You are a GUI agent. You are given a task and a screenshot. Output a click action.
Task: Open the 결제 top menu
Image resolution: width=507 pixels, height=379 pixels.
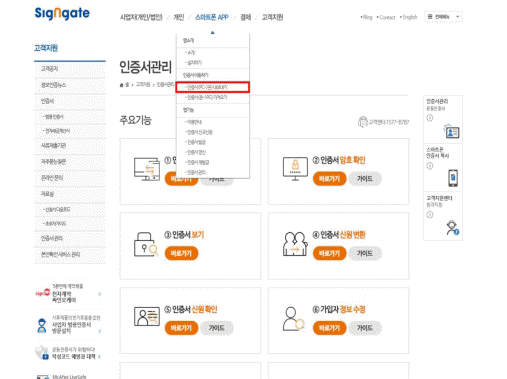246,17
